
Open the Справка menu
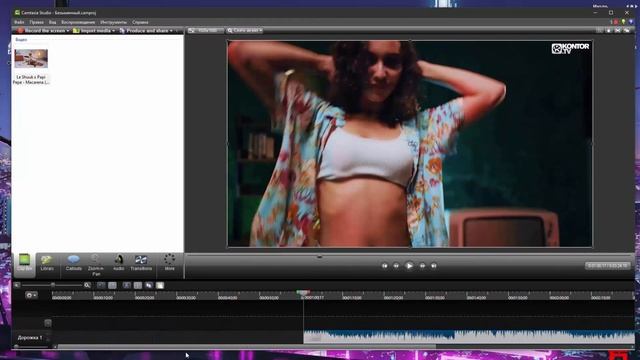point(140,22)
